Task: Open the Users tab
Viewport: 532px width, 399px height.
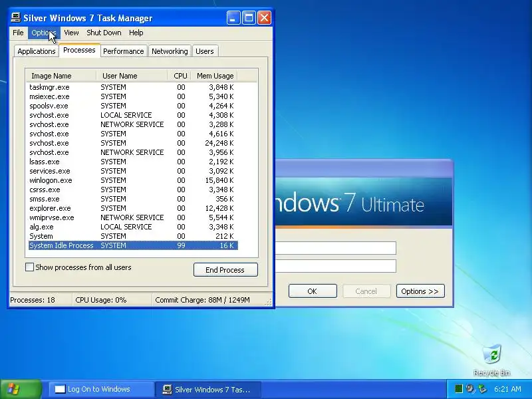Action: point(205,51)
